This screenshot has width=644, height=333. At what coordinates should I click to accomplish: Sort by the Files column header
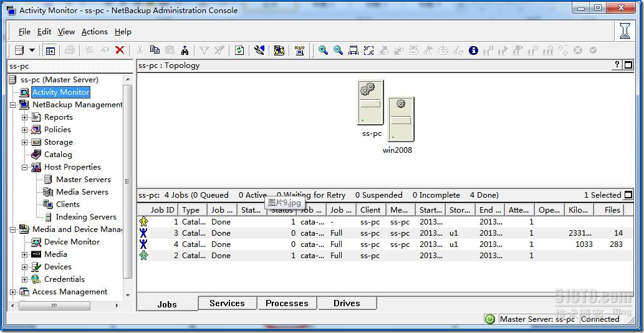tap(608, 210)
